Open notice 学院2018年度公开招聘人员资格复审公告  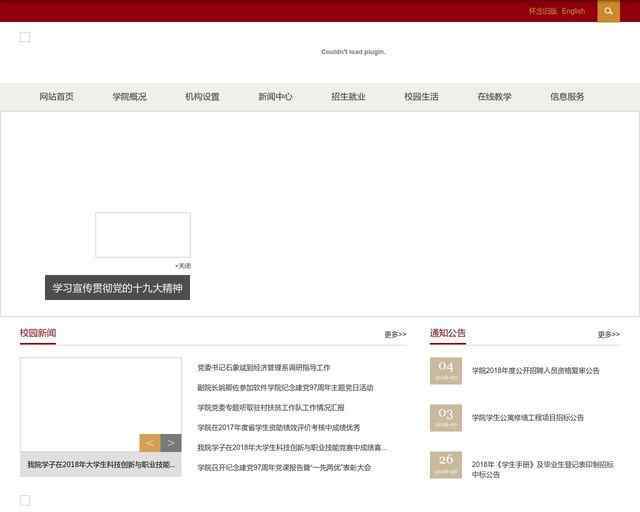536,371
